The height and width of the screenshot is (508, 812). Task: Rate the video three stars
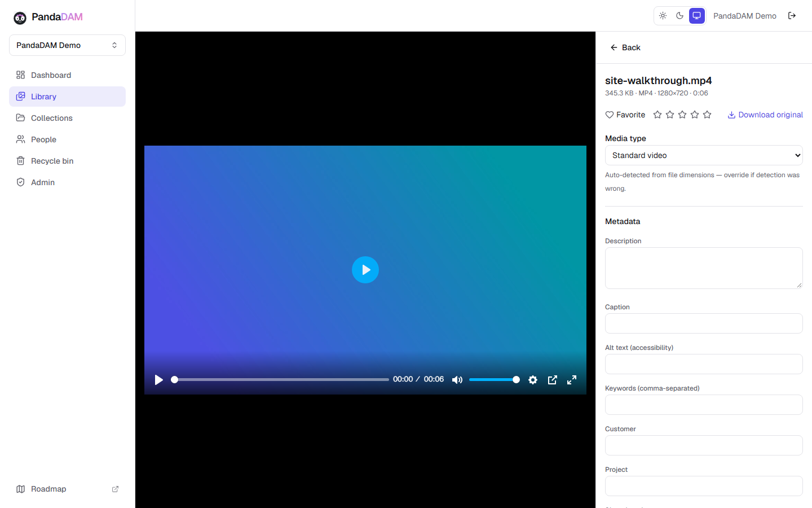(x=682, y=115)
